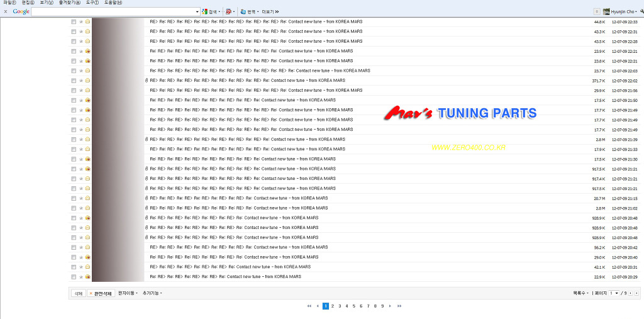Click the attachment clip on the 21:39 email
The height and width of the screenshot is (319, 644).
point(147,139)
